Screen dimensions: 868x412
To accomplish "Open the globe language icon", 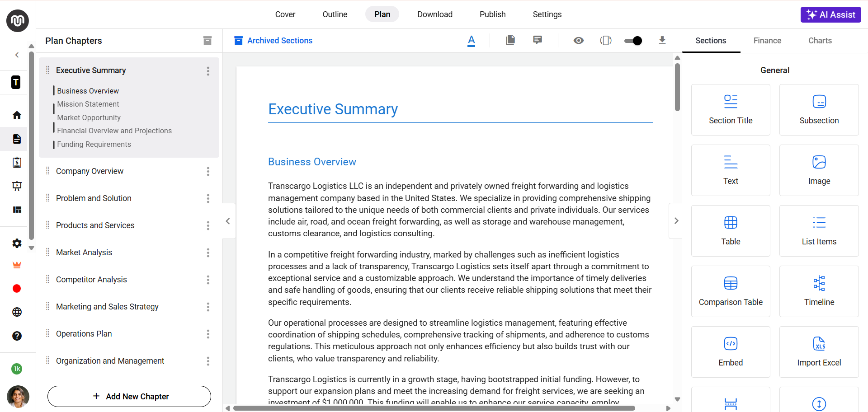I will pos(17,312).
